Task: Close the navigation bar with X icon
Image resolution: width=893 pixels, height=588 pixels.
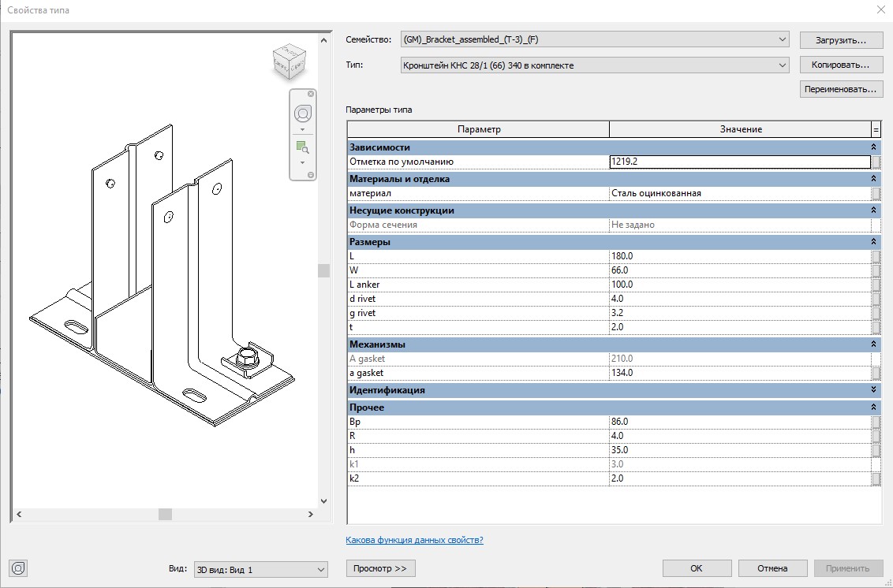Action: coord(311,94)
